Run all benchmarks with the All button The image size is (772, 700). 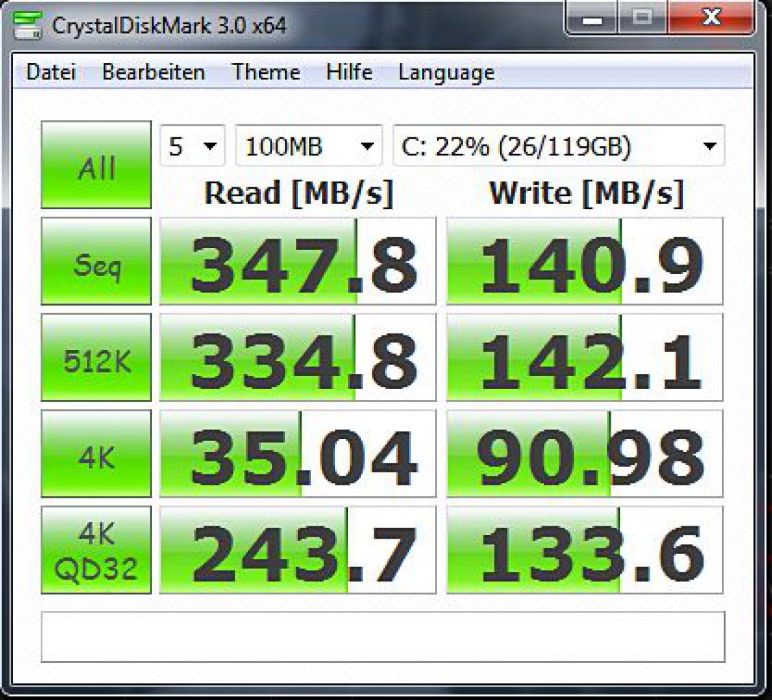96,165
